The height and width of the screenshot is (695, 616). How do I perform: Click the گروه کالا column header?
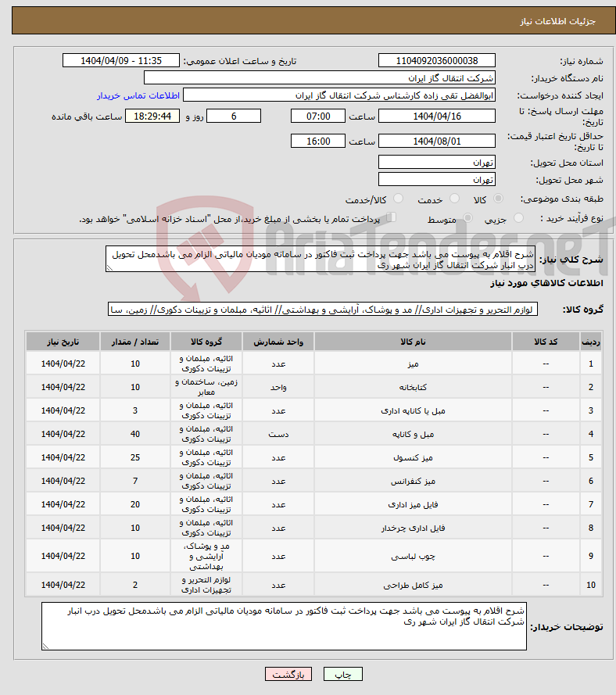pyautogui.click(x=206, y=342)
